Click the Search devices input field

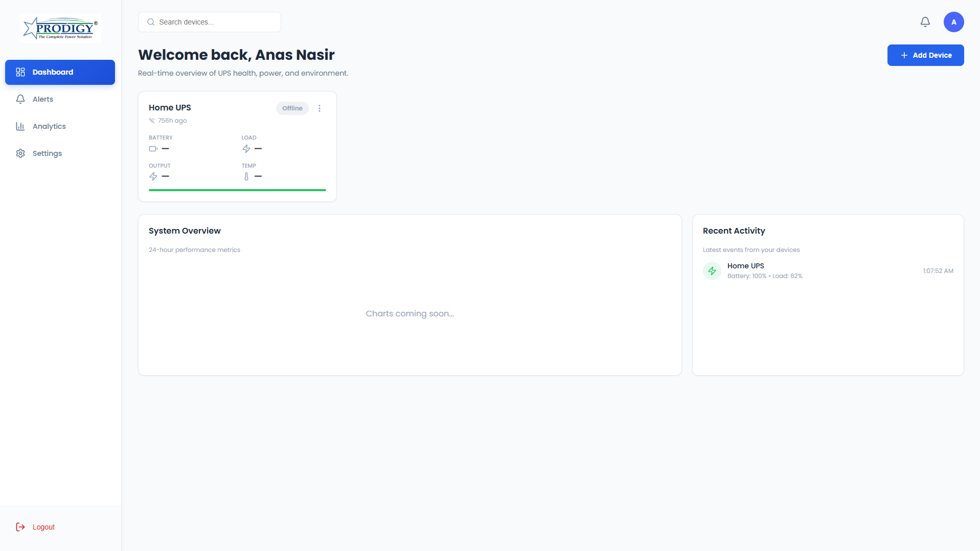(209, 21)
